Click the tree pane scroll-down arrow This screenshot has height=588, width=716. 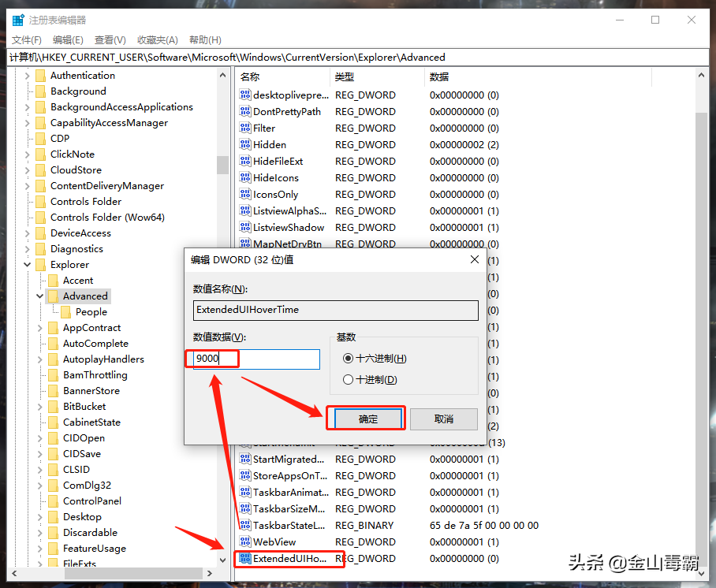click(222, 560)
